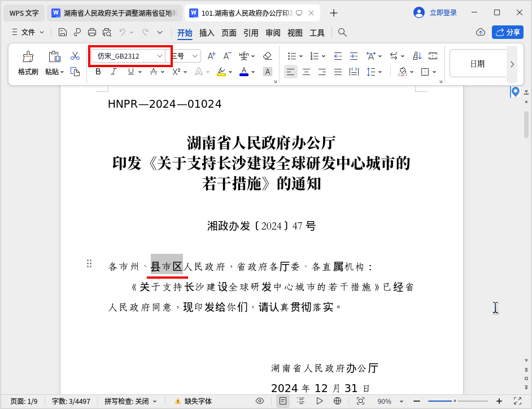The height and width of the screenshot is (409, 532).
Task: Select center text alignment
Action: (x=306, y=72)
